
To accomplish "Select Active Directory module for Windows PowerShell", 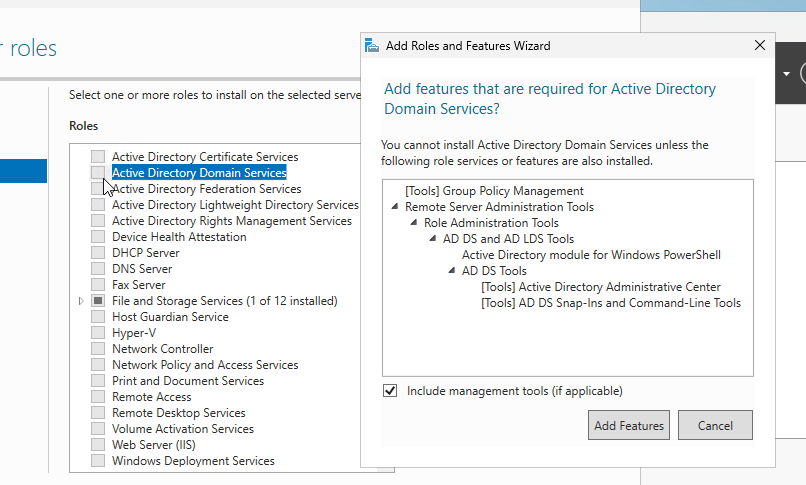I will (x=591, y=255).
